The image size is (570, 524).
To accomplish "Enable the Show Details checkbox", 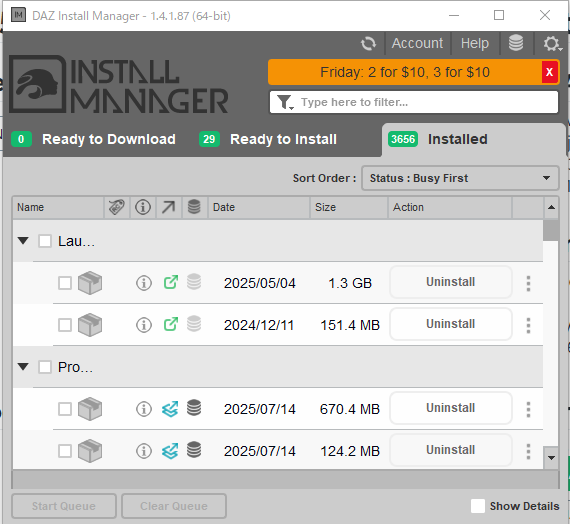I will pos(478,506).
